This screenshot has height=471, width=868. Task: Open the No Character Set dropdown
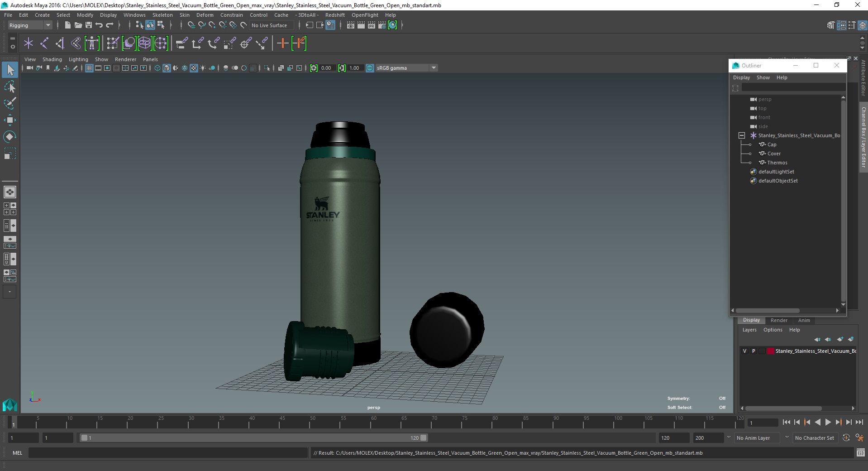tap(815, 438)
